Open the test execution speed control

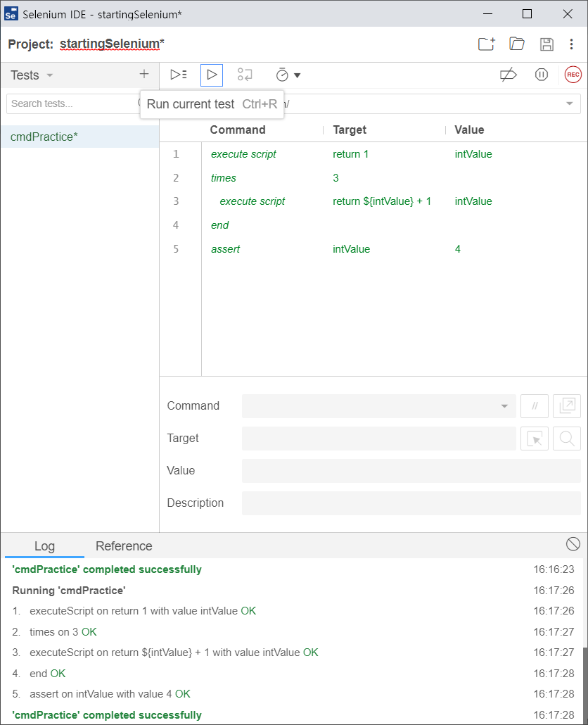[x=288, y=75]
